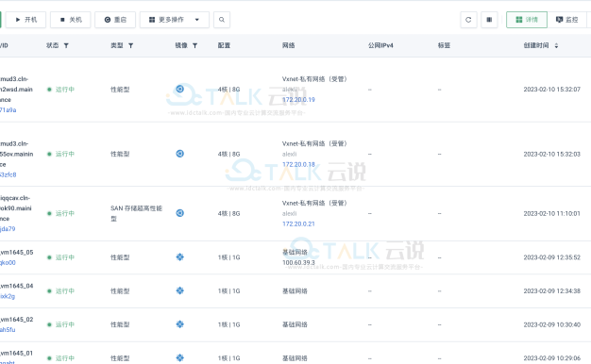Click image icon in vm1645_04 row
The height and width of the screenshot is (364, 591).
click(x=179, y=290)
